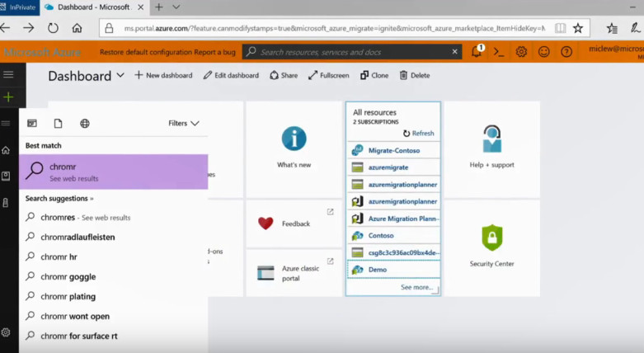This screenshot has height=353, width=644.
Task: Open Azure classic portal tile
Action: click(x=294, y=273)
